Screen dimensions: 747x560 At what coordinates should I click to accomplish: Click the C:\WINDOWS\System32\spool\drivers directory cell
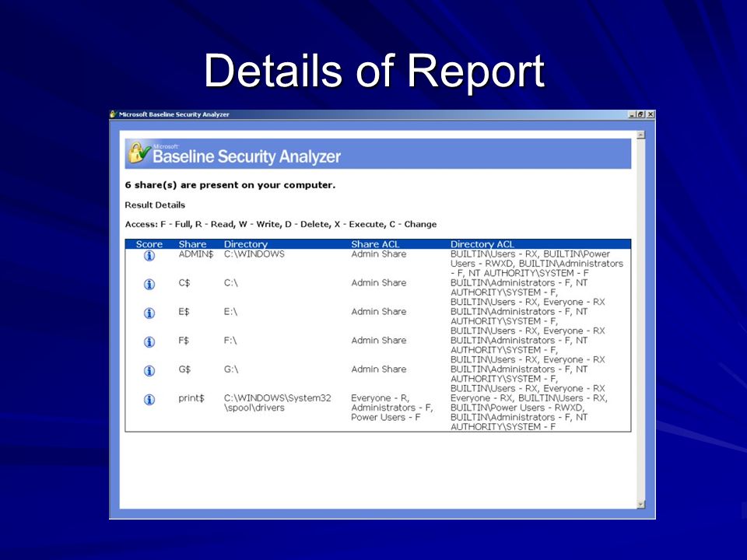[x=277, y=403]
